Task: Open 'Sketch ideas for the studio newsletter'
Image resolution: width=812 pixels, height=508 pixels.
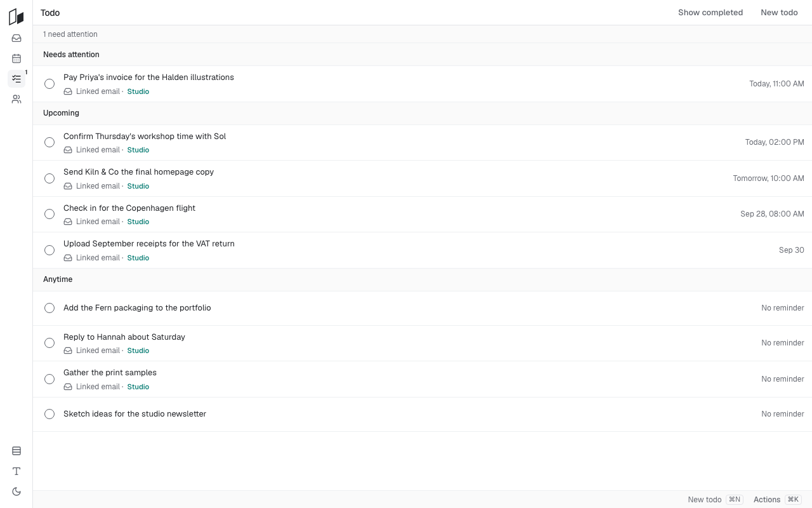Action: coord(134,414)
